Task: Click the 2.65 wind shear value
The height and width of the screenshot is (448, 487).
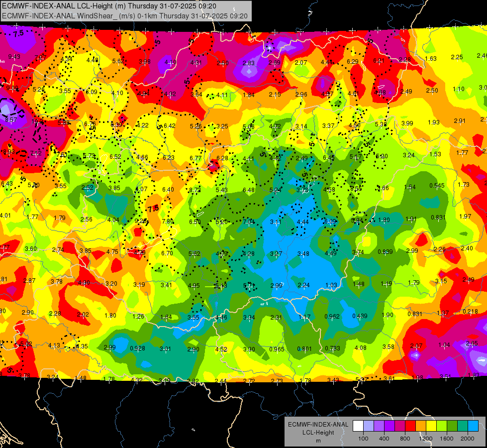Action: (472, 343)
